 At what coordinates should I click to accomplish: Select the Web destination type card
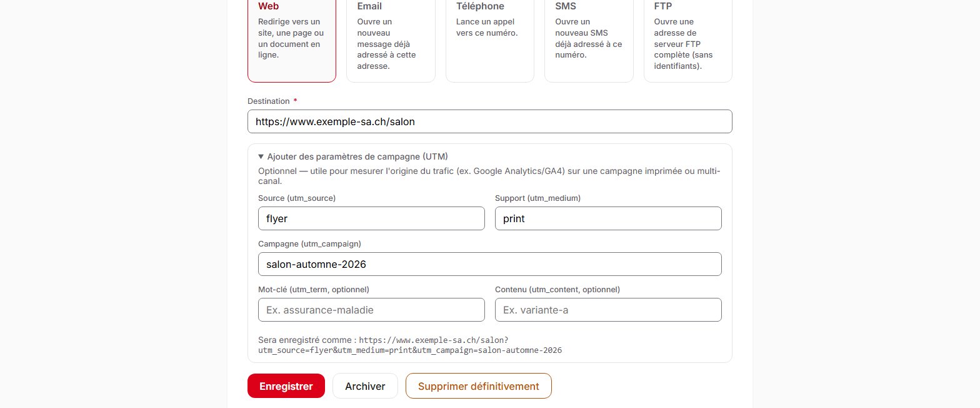[x=292, y=40]
